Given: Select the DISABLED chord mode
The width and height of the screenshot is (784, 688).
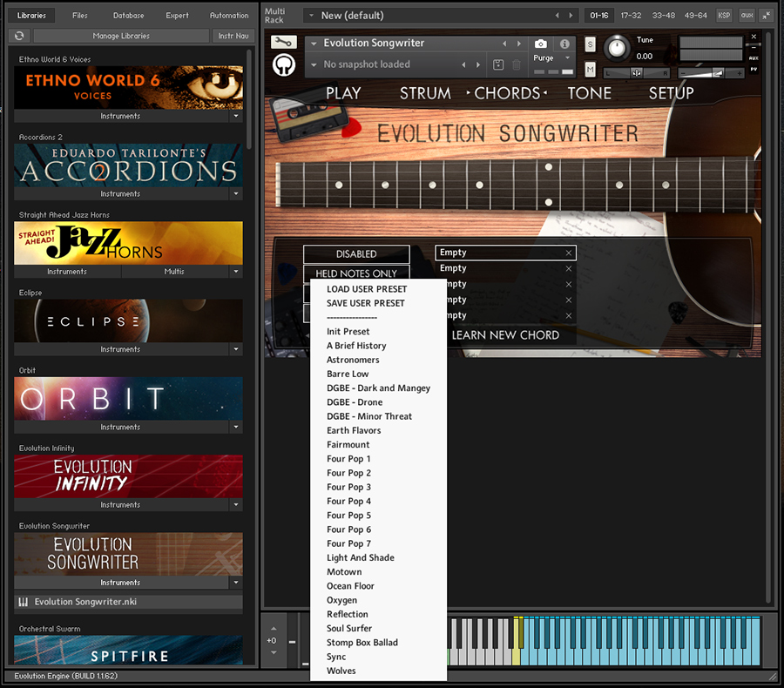Looking at the screenshot, I should [356, 254].
